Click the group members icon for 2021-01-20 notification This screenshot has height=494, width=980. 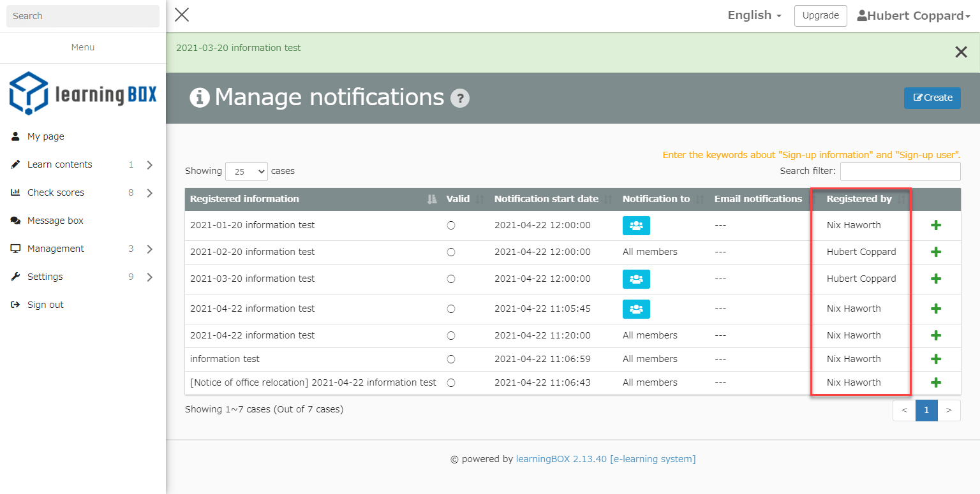tap(636, 226)
